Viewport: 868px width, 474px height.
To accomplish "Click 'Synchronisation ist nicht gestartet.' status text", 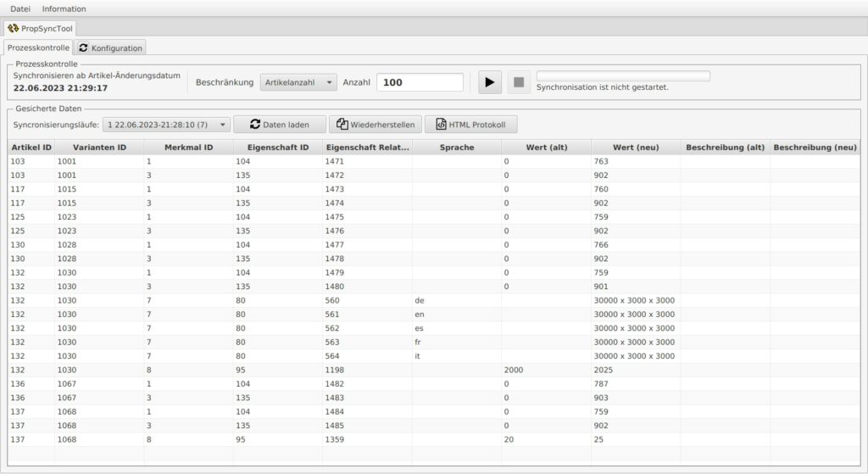I will pyautogui.click(x=603, y=87).
